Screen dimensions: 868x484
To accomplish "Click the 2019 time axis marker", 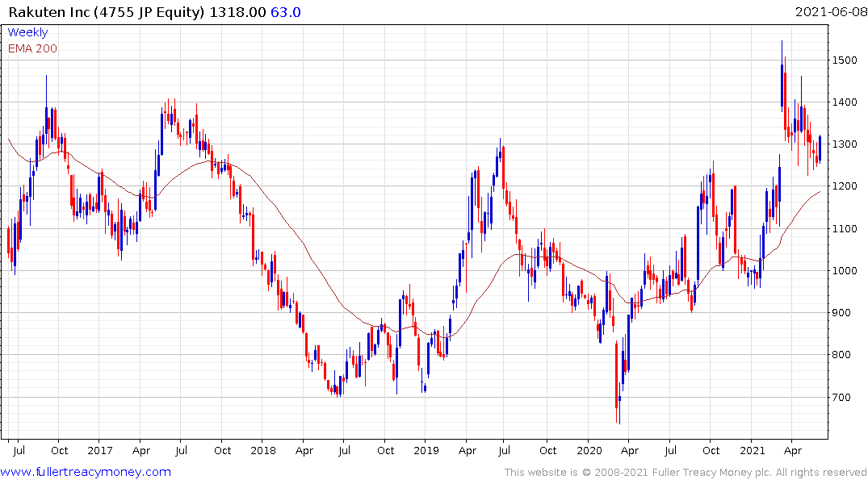I will (x=426, y=450).
